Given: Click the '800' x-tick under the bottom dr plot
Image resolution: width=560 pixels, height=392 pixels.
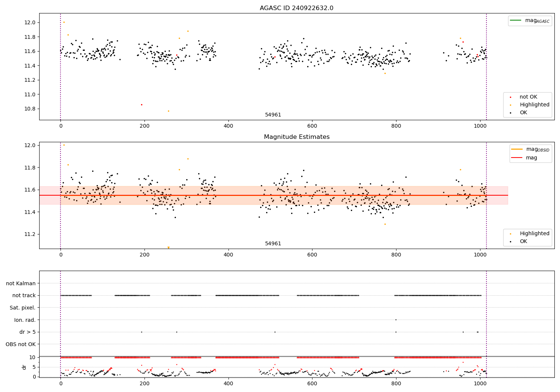Looking at the screenshot, I should click(396, 383).
